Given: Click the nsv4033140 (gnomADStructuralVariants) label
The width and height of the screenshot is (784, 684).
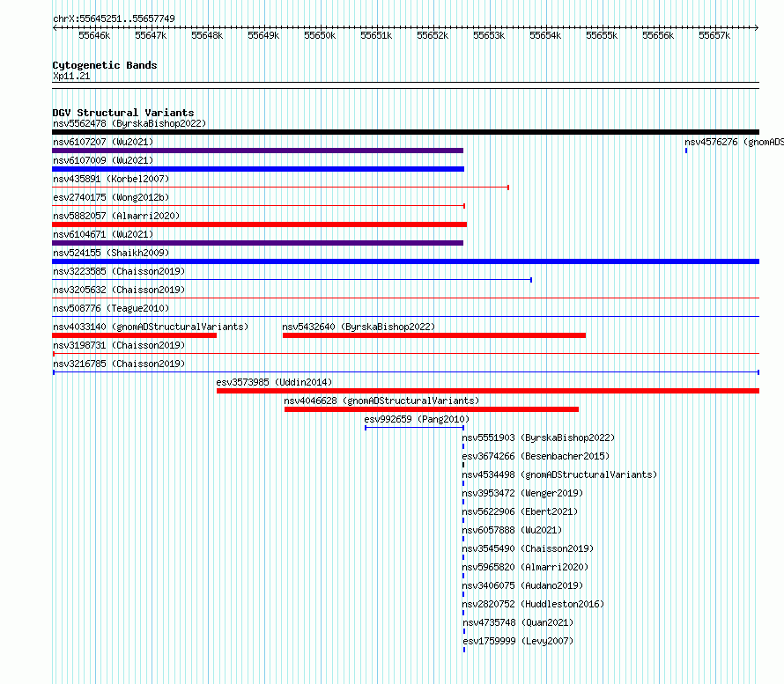Looking at the screenshot, I should [x=151, y=327].
